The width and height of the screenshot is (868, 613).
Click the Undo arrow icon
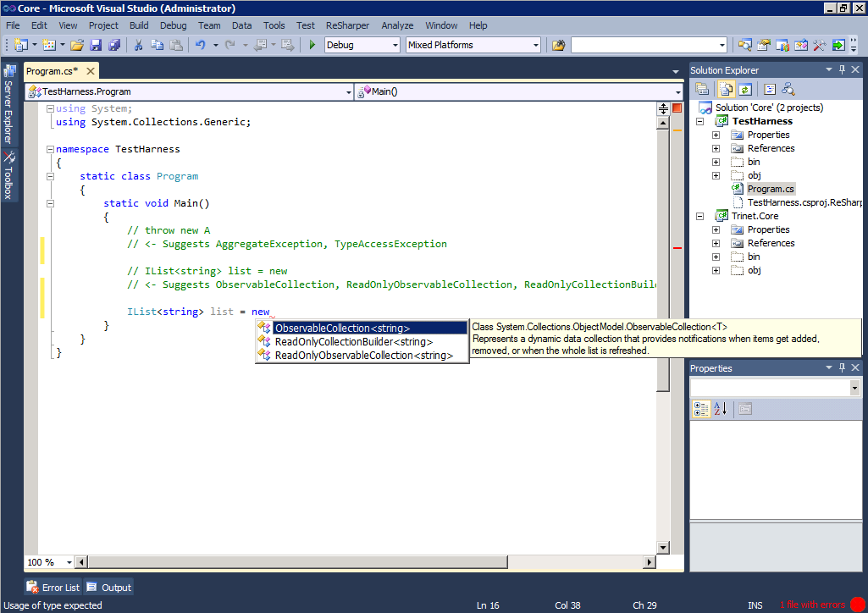(x=201, y=45)
